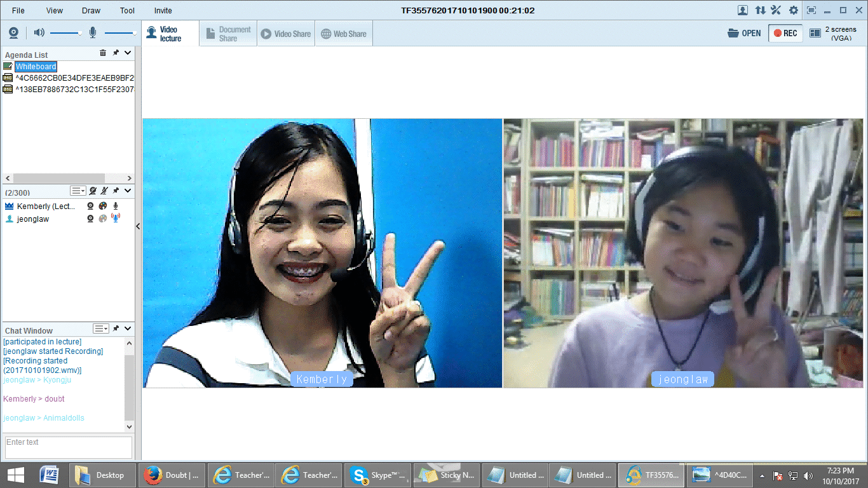The width and height of the screenshot is (868, 488).
Task: Click the up-down arrows network icon
Action: pos(760,10)
